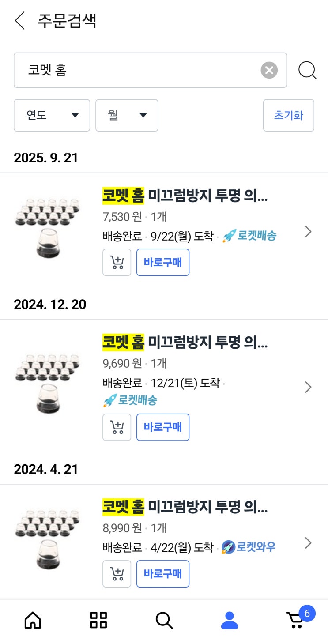Add the 2024. 4. 21 order item to cart
Viewport: 328px width, 644px height.
[x=117, y=574]
